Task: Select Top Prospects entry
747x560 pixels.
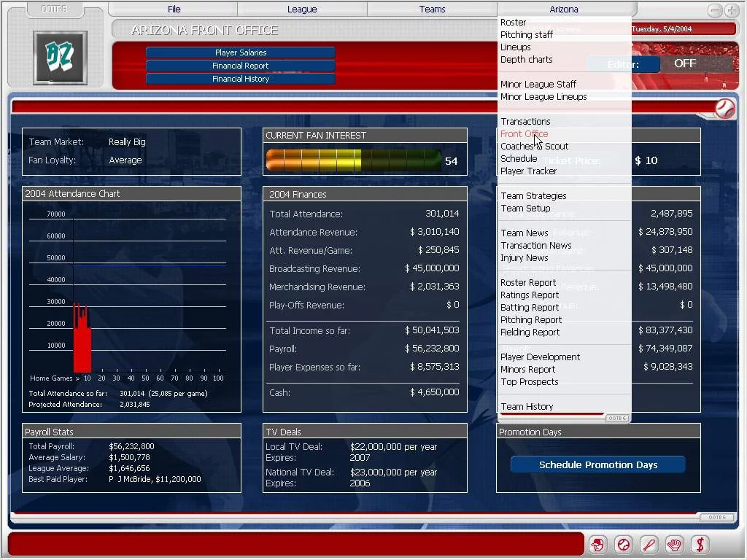Action: (x=530, y=381)
